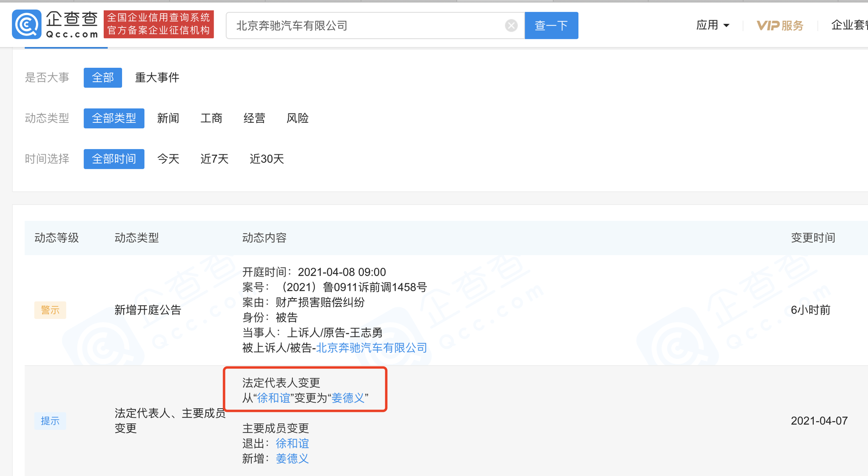Click the 新增开庭公告 type text

(148, 310)
